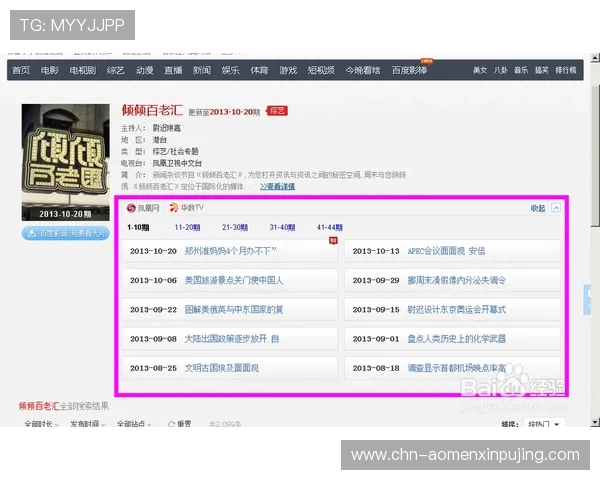The image size is (600, 480).
Task: Click the page scrollbar down arrow
Action: [595, 423]
